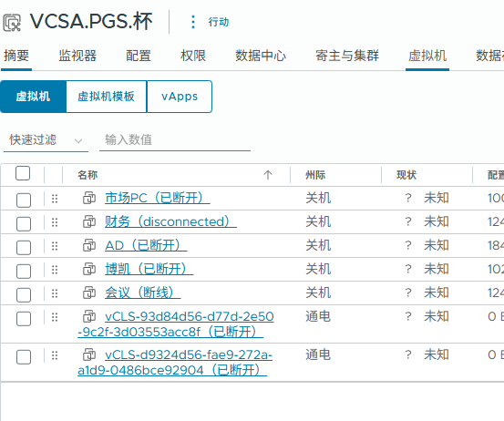The width and height of the screenshot is (504, 421).
Task: Check the box for 会议 row
Action: coord(24,295)
